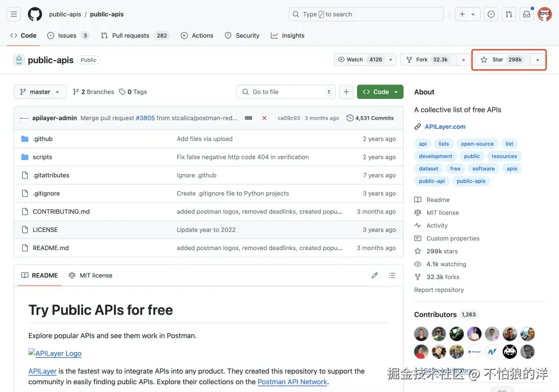559x392 pixels.
Task: Click the open-source topic tag
Action: pyautogui.click(x=477, y=144)
